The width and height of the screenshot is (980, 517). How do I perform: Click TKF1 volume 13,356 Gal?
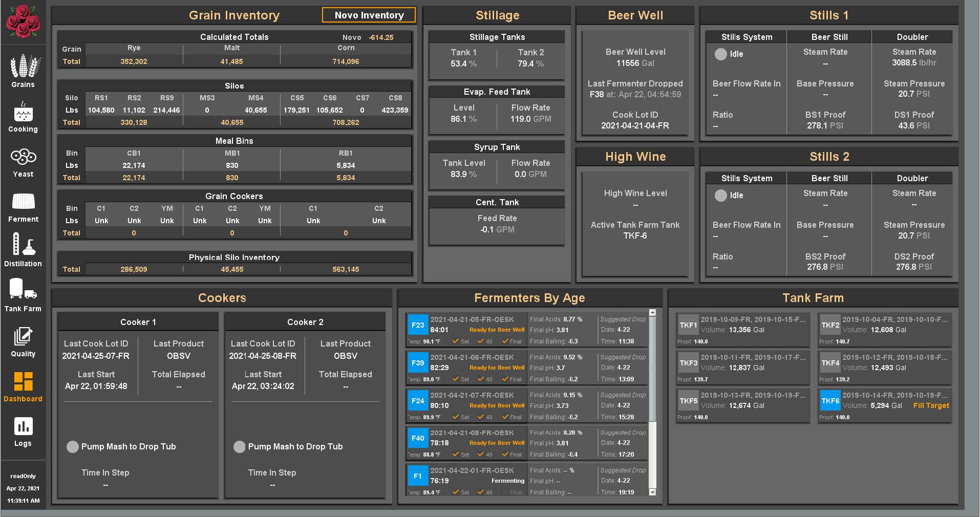(747, 330)
